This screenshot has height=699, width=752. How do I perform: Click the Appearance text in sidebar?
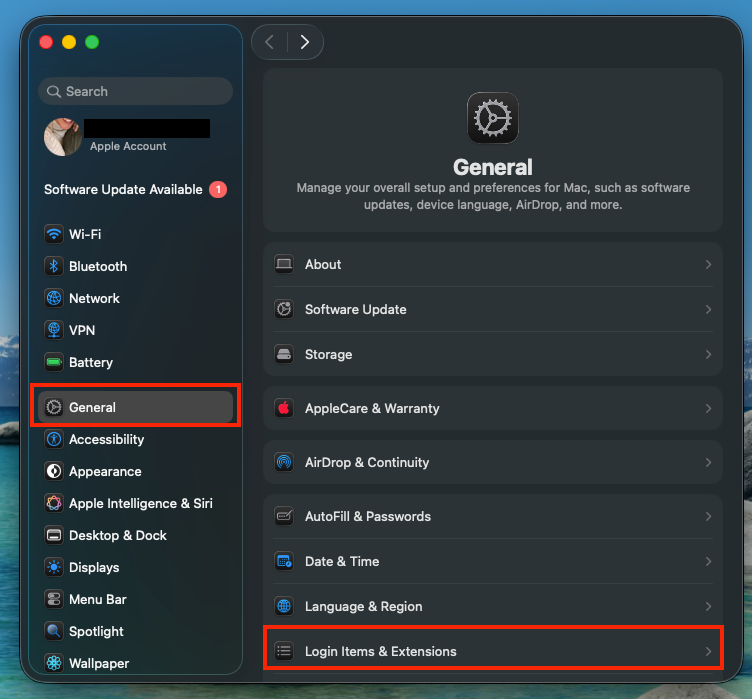pyautogui.click(x=105, y=472)
